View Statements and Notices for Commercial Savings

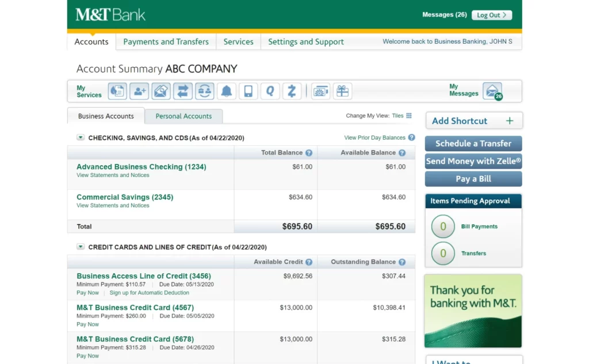pyautogui.click(x=113, y=205)
